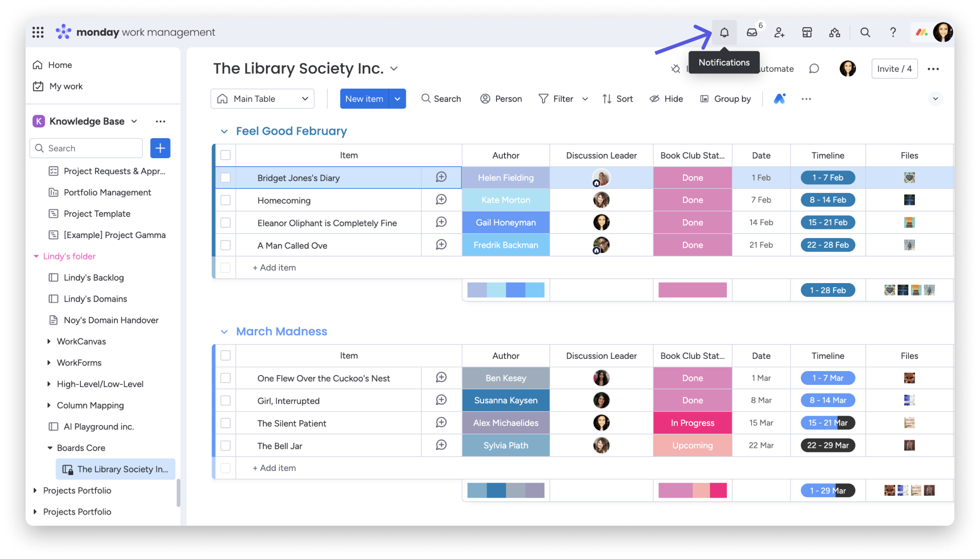Click the Group by button

point(725,99)
